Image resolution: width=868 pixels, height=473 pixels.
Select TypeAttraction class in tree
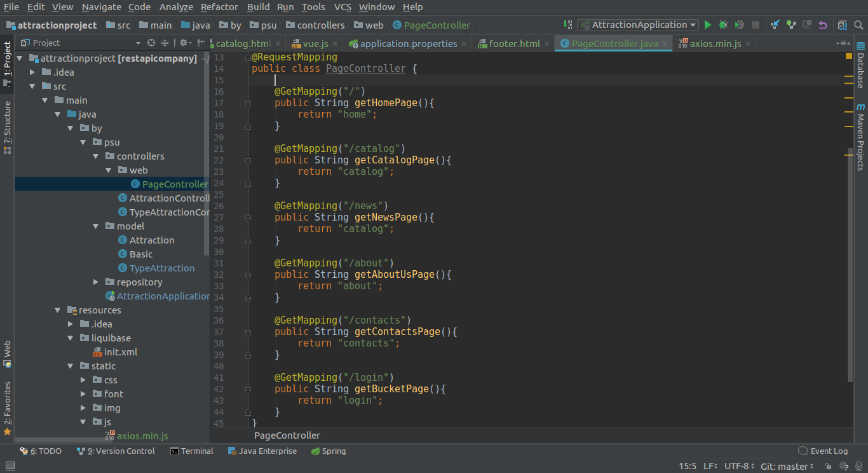point(162,268)
